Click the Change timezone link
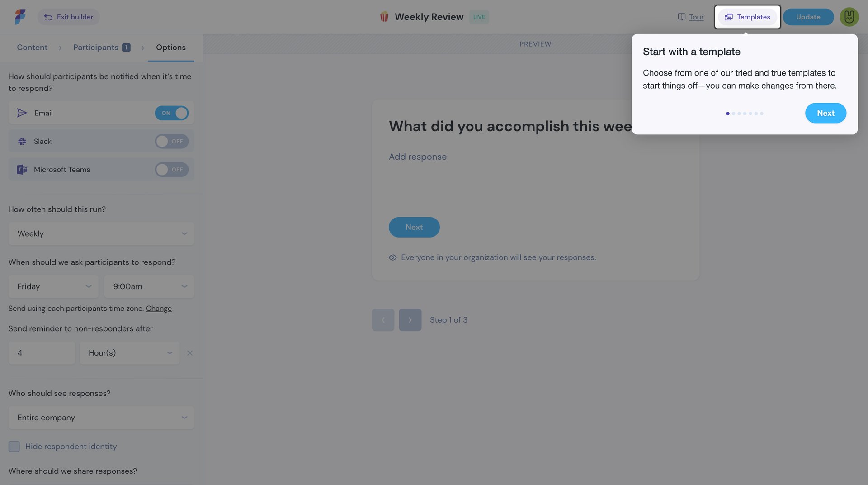The image size is (868, 485). [x=159, y=308]
